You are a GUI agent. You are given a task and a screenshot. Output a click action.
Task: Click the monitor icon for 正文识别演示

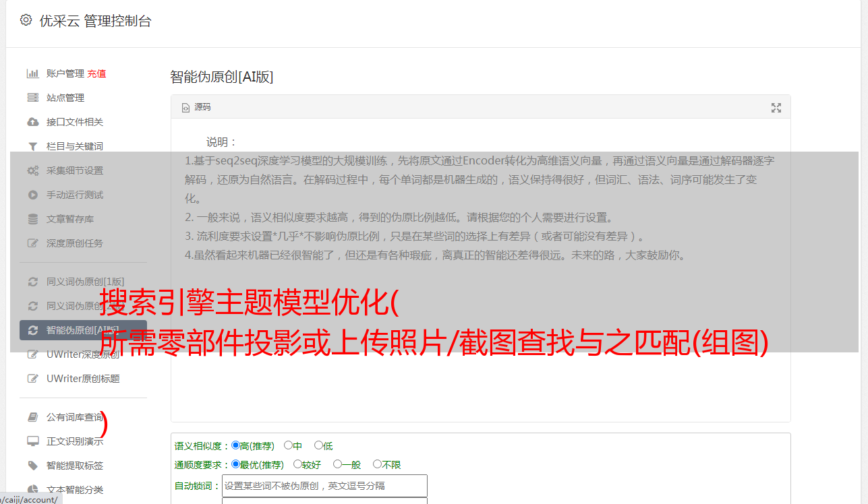click(x=32, y=441)
